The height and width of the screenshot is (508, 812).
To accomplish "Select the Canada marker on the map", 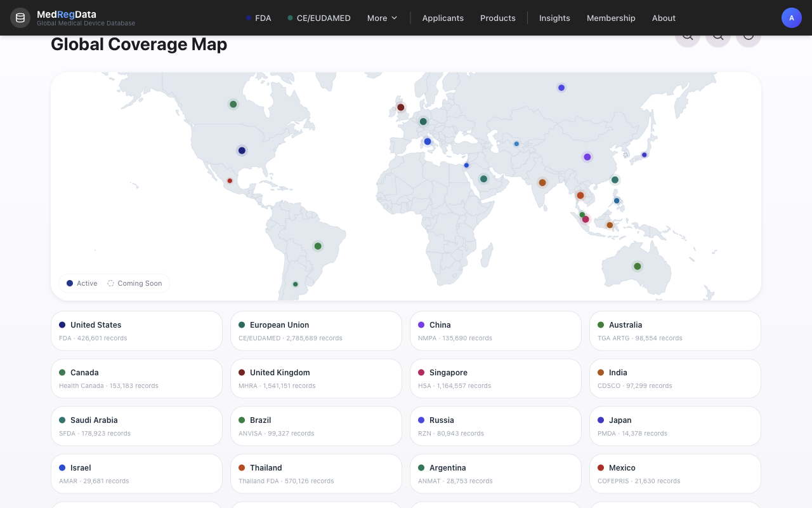I will tap(233, 104).
